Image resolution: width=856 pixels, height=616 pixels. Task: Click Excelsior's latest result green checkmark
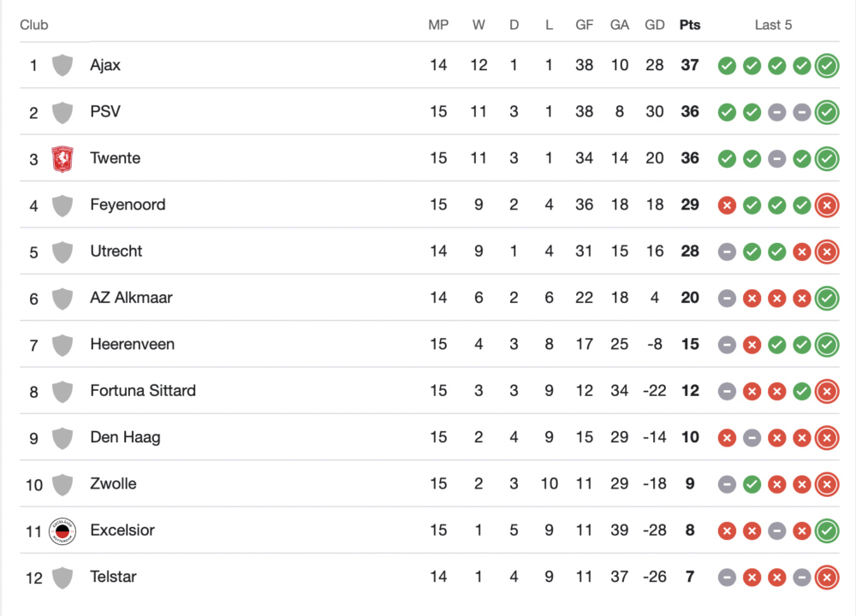827,531
